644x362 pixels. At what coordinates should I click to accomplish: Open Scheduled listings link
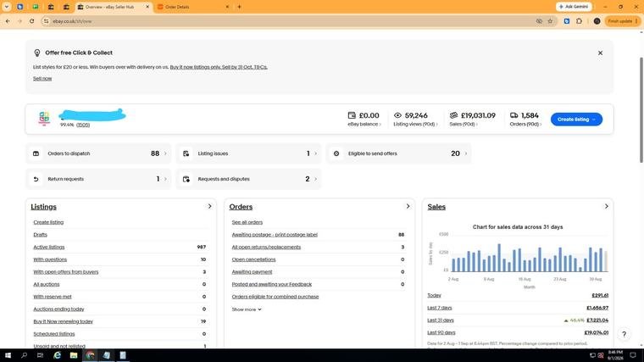[53, 334]
